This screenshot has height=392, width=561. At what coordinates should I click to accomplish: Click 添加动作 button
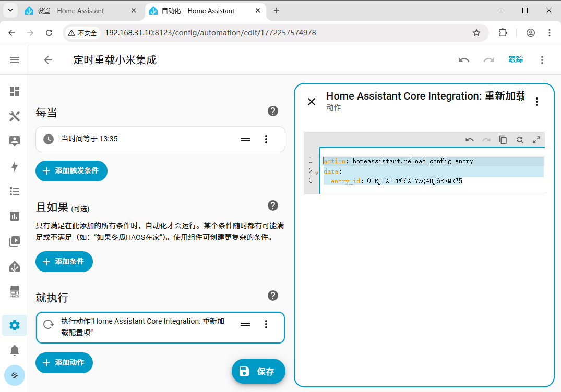(64, 363)
